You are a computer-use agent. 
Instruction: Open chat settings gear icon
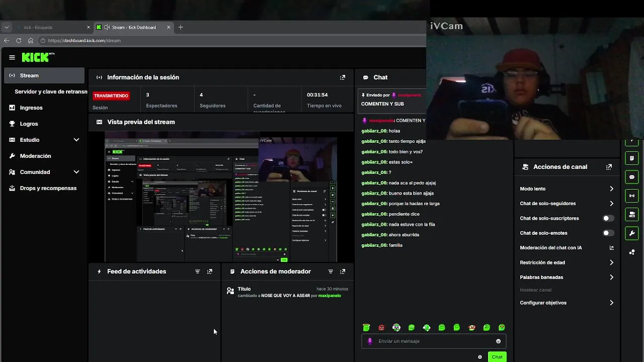coord(480,357)
